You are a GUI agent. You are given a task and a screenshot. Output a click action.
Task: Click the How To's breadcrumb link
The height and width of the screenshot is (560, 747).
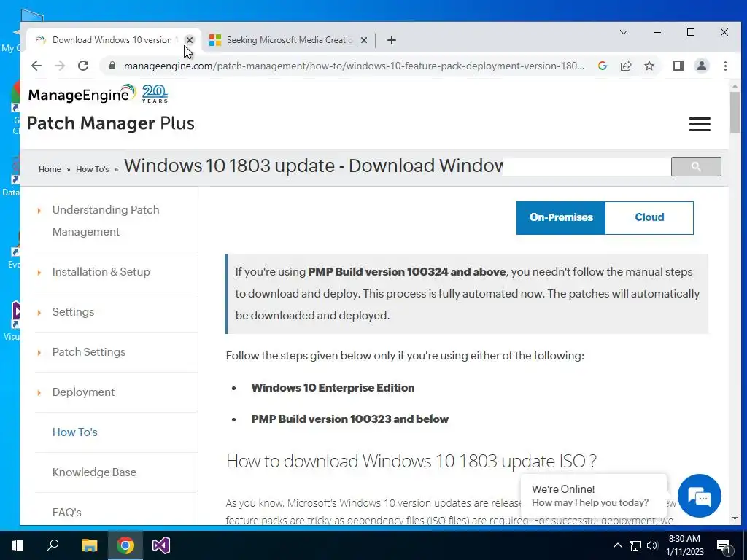coord(93,169)
